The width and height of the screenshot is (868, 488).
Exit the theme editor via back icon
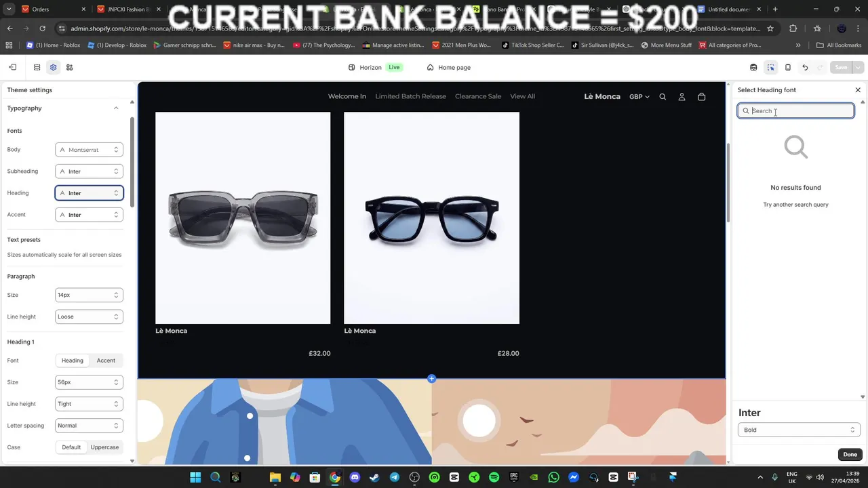(x=12, y=67)
